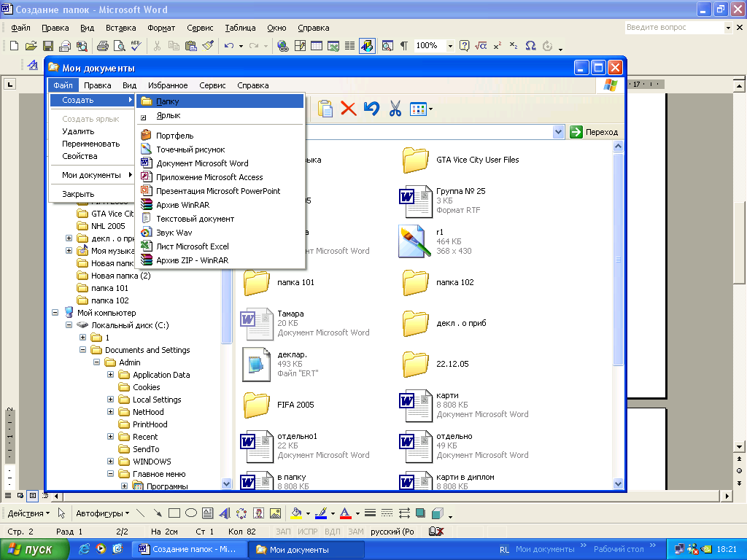Image resolution: width=747 pixels, height=560 pixels.
Task: Click the Insert Table icon
Action: [317, 46]
